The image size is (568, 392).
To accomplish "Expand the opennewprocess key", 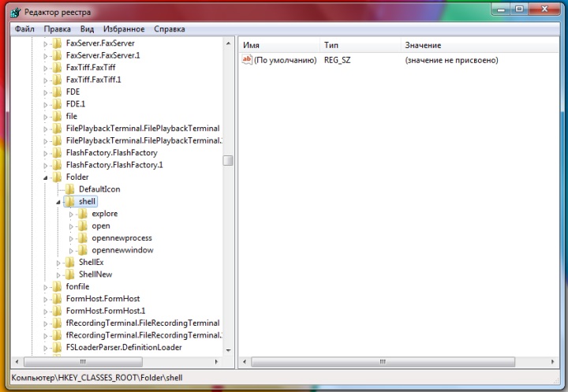I will click(71, 239).
